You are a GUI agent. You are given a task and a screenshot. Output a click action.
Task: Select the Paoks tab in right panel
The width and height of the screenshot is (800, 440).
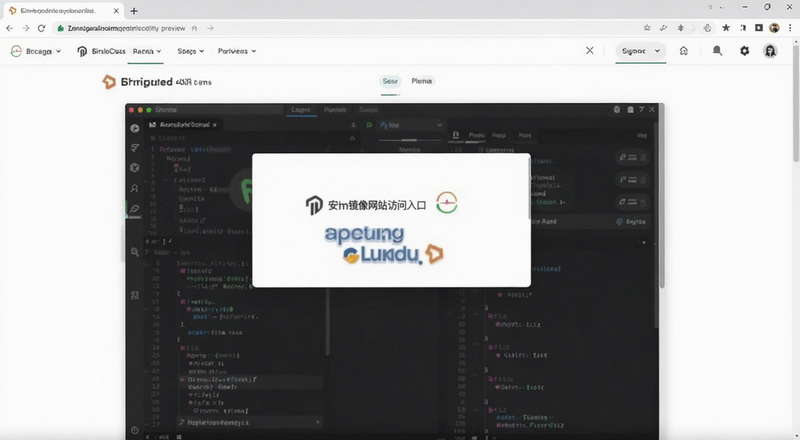coord(477,135)
